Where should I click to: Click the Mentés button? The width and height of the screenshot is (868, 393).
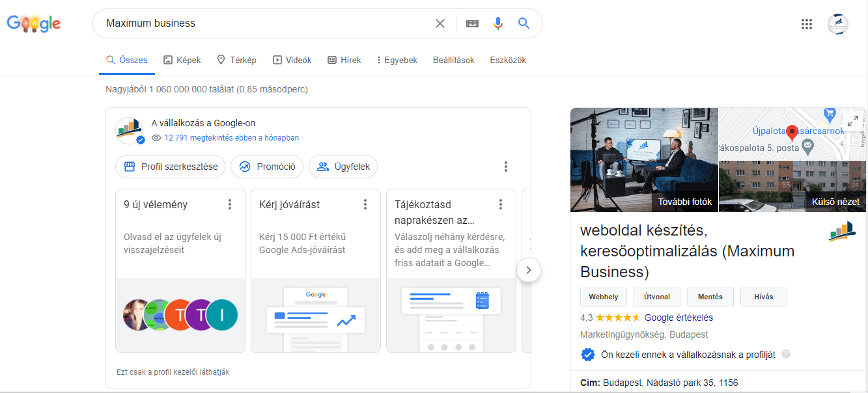(710, 297)
